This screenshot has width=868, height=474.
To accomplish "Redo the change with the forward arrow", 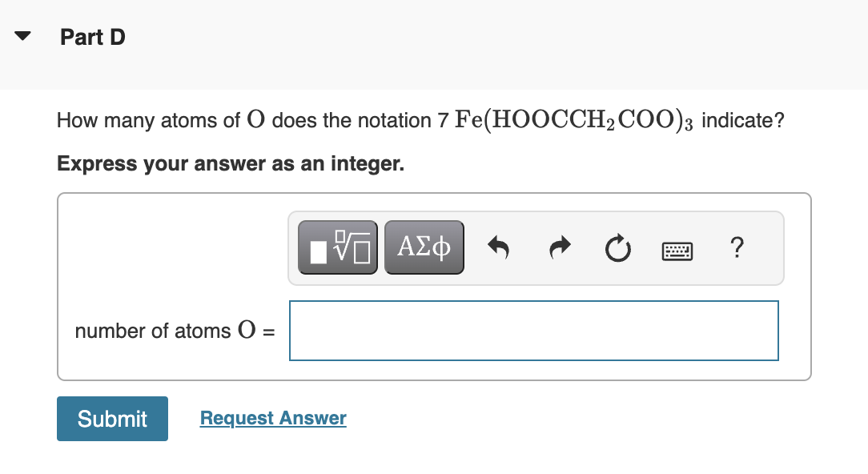I will [558, 247].
